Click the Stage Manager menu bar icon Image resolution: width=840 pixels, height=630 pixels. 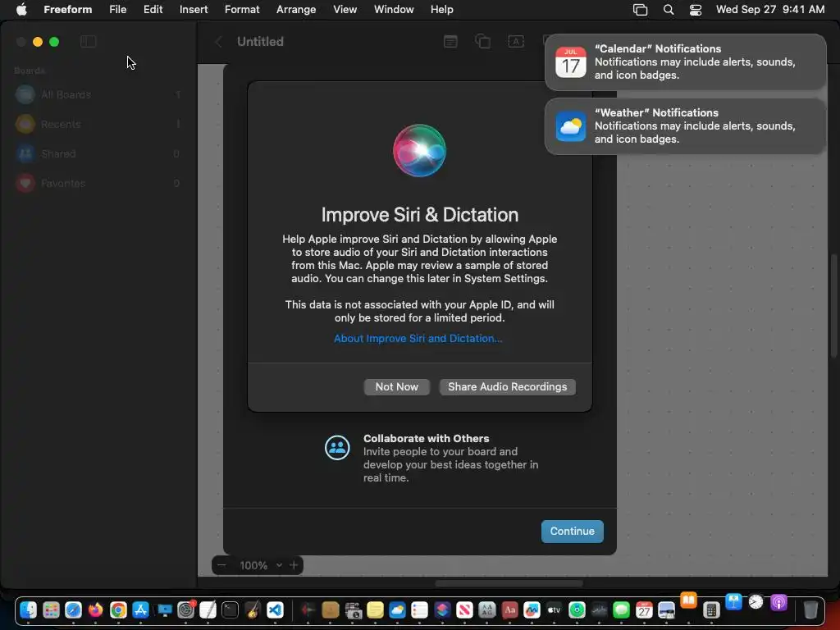coord(640,10)
